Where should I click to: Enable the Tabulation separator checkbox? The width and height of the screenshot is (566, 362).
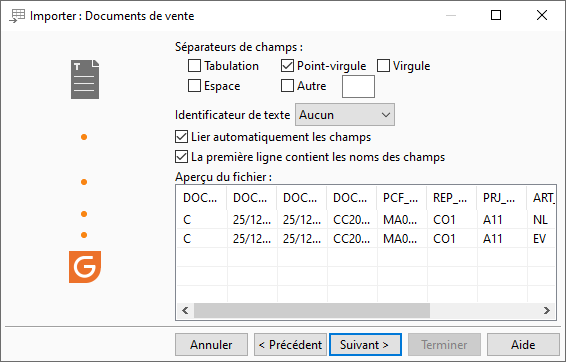click(x=194, y=66)
